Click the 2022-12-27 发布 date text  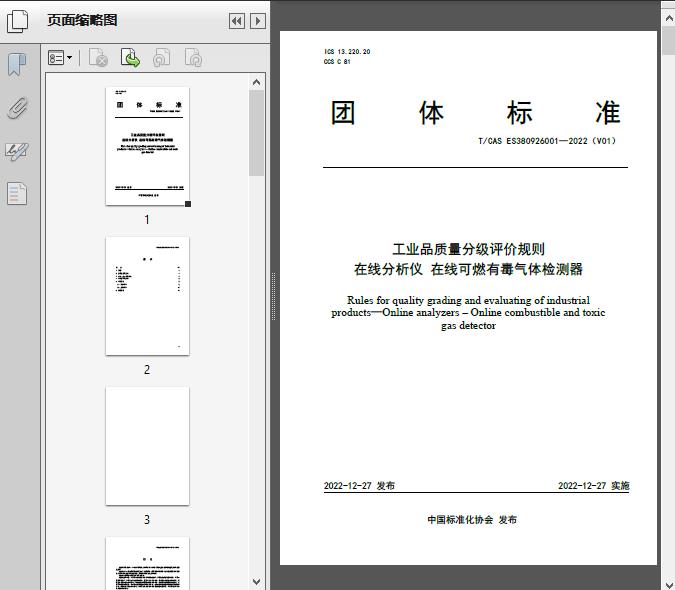[x=359, y=486]
